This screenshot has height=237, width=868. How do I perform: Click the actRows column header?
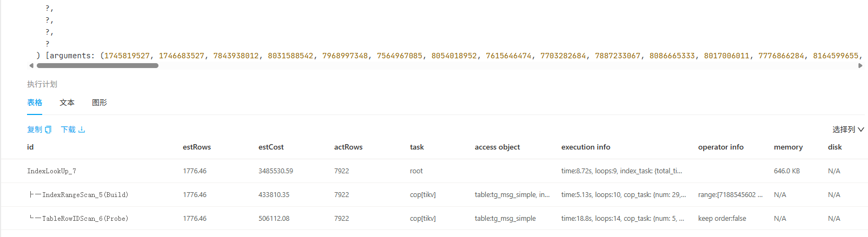pyautogui.click(x=348, y=147)
